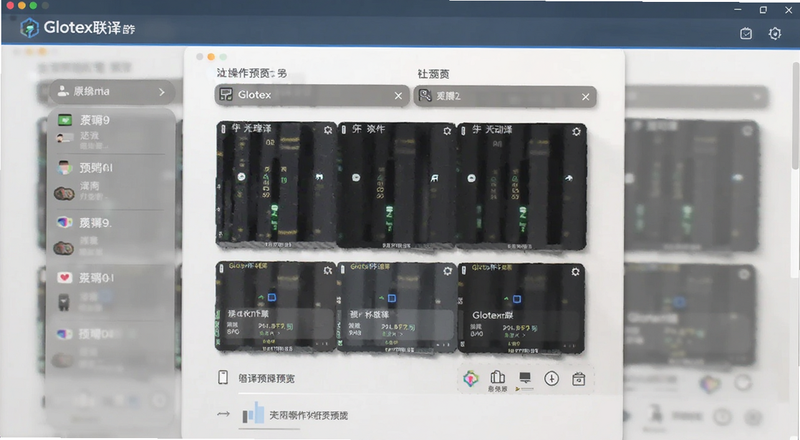Click the phone icon beside the preview label
The image size is (800, 440).
[223, 377]
